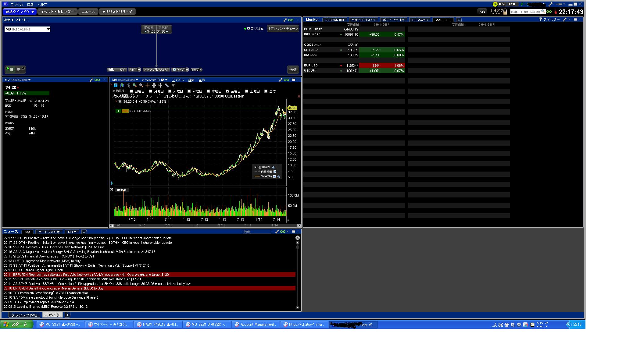The image size is (644, 362).
Task: Open chart settings with the wrench toolbar icon
Action: [x=167, y=85]
